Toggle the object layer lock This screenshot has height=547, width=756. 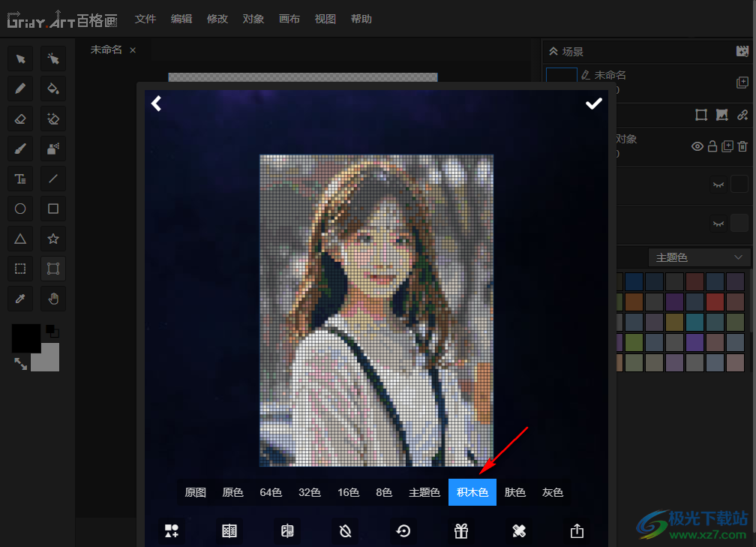pyautogui.click(x=712, y=146)
